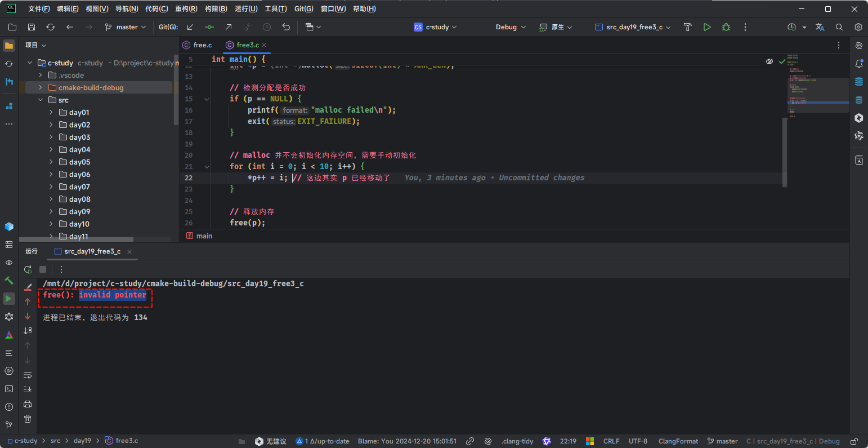Viewport: 868px width, 448px height.
Task: Toggle inlay hints eye icon in editor
Action: point(769,61)
